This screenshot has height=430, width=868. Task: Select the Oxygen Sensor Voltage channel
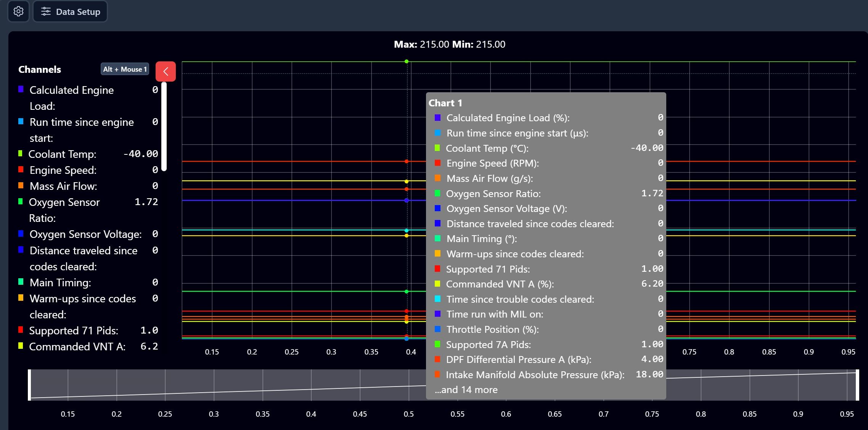[x=88, y=234]
